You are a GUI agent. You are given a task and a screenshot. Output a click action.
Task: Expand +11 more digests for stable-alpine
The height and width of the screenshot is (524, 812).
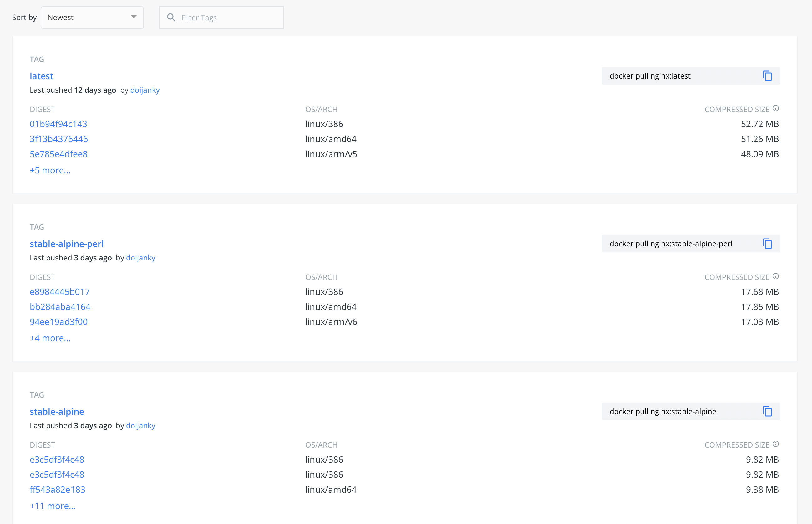[53, 506]
